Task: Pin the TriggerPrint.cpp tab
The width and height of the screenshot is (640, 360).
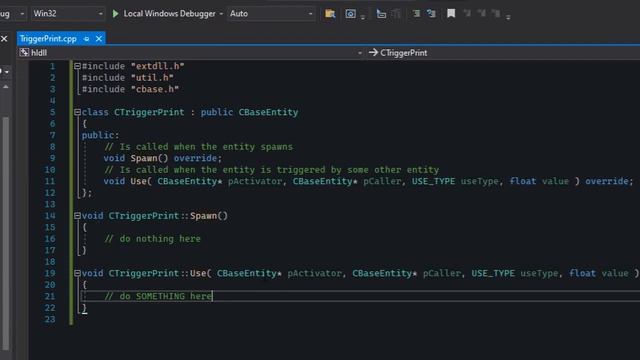Action: point(87,39)
